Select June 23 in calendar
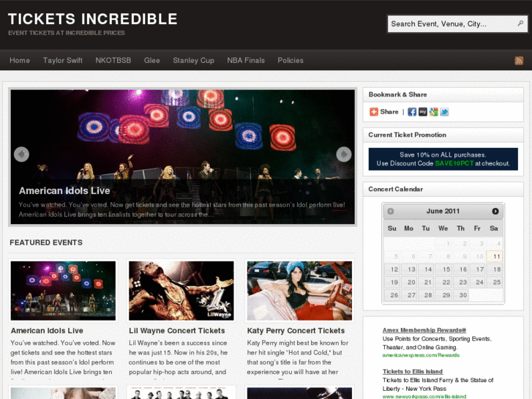This screenshot has height=399, width=532. point(461,282)
